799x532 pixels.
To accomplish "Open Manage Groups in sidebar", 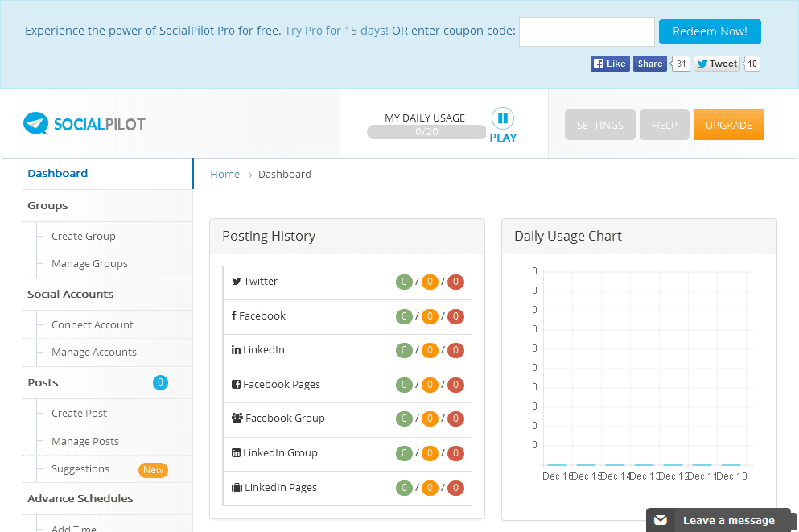I will tap(89, 264).
